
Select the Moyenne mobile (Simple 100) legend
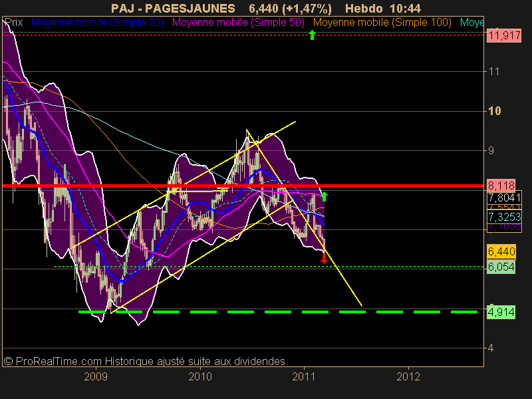pos(382,23)
